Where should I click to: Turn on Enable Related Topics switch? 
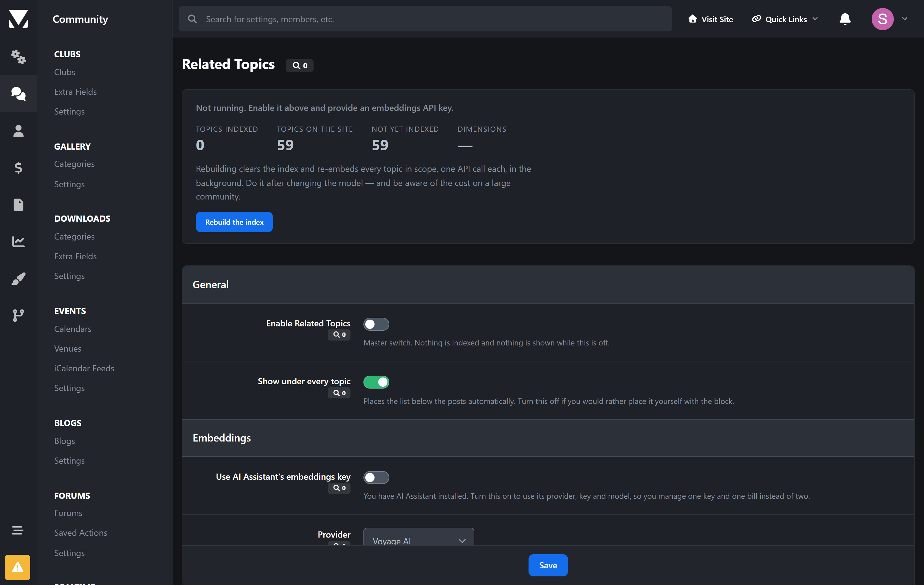click(x=376, y=325)
